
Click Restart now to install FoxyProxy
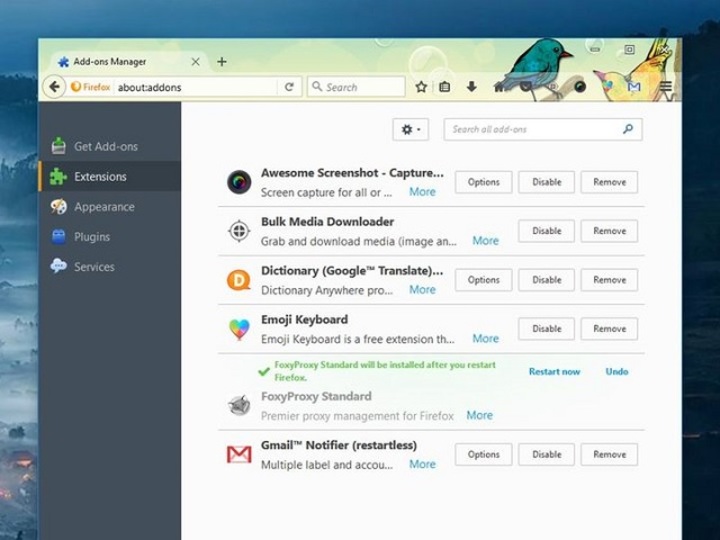pyautogui.click(x=554, y=371)
